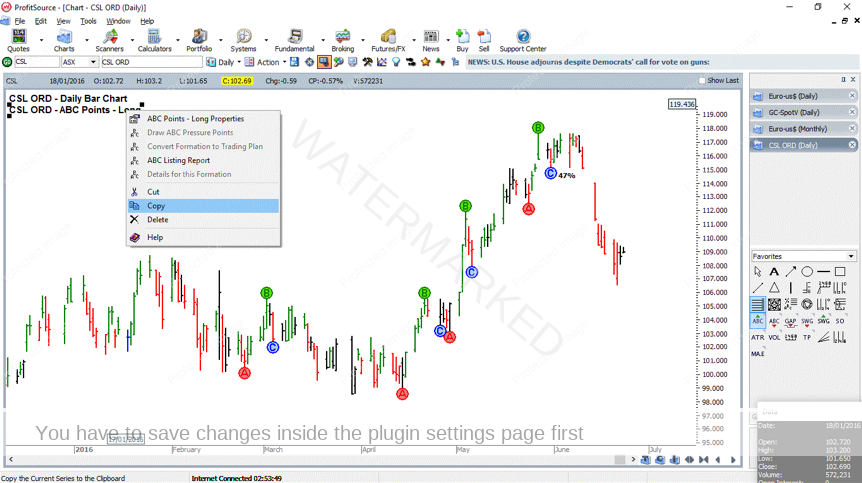Open the Tools menu

88,21
